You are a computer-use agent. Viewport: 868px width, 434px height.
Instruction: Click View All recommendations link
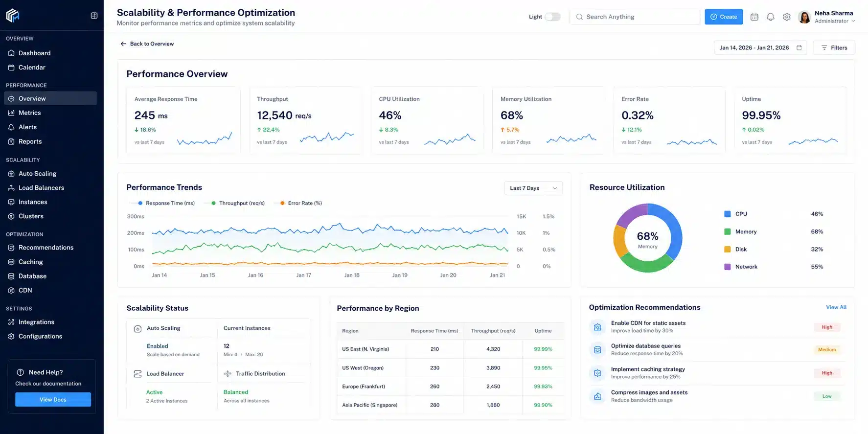point(836,307)
